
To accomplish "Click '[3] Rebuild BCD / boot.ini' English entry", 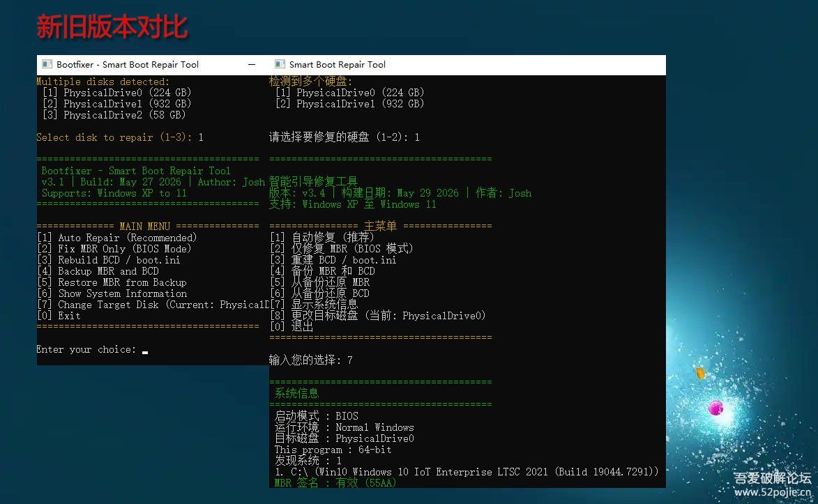I will [108, 260].
